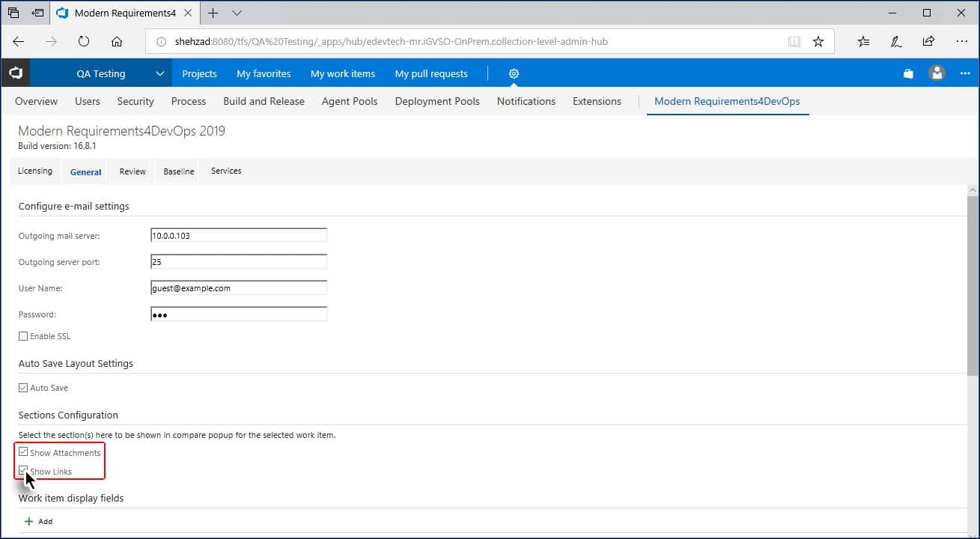Open a new browser tab

[213, 13]
